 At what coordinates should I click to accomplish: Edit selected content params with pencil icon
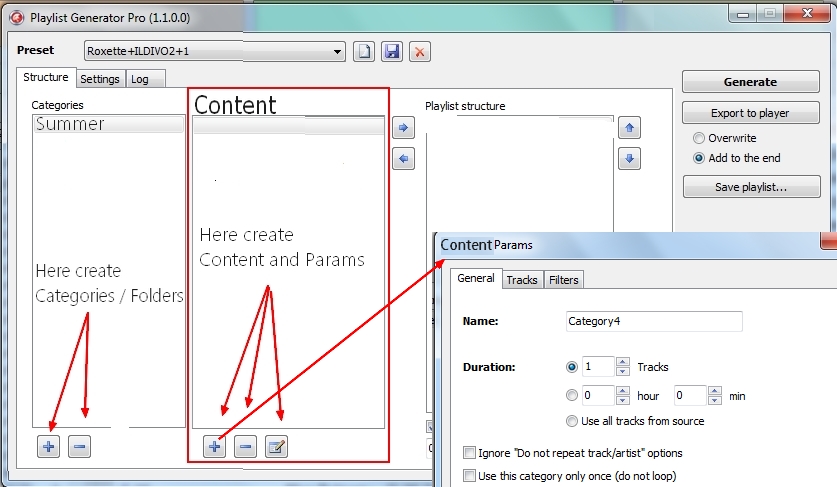[277, 446]
